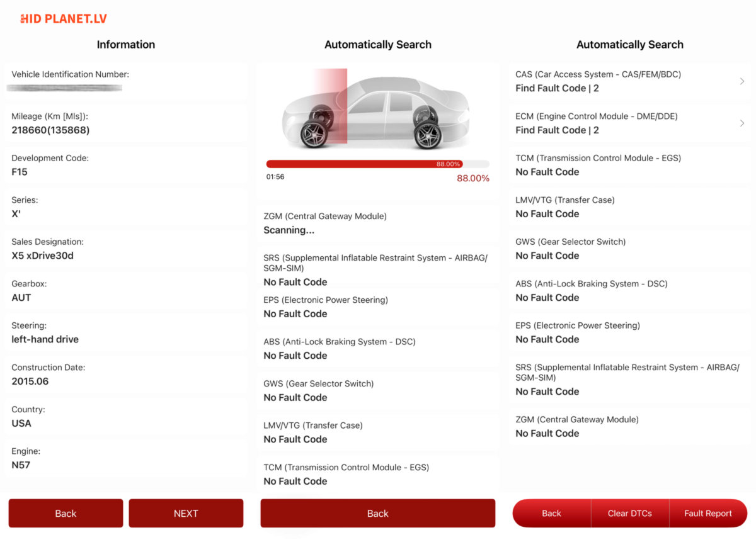
Task: Open CAS Car Access System fault entry
Action: (624, 81)
